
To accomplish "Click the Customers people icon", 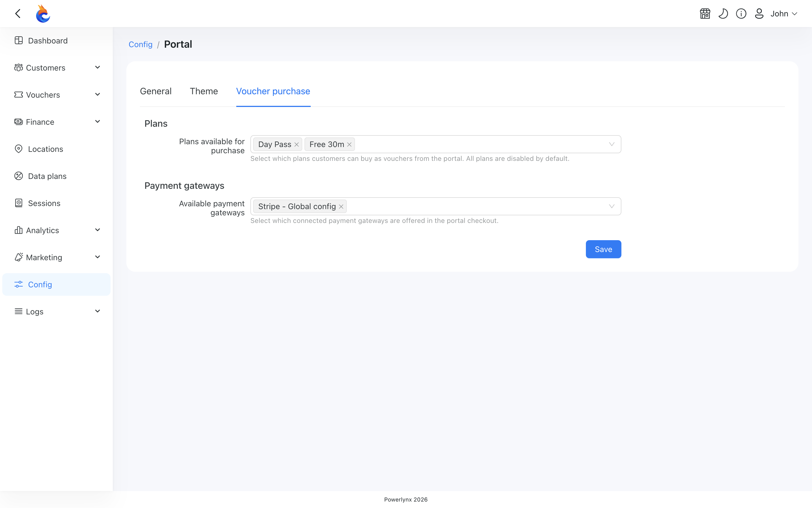I will click(x=18, y=67).
